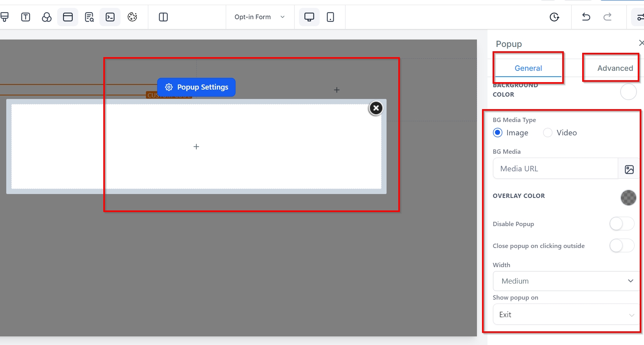Select the Video radio button

pos(548,133)
